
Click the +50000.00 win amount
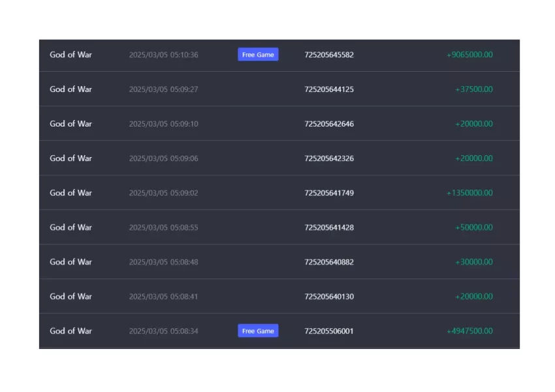(474, 228)
